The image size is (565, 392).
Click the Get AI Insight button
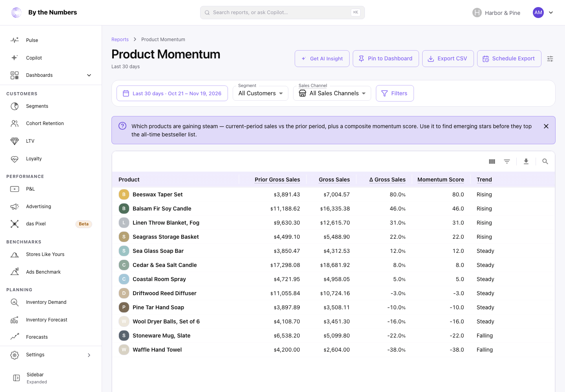(x=322, y=59)
